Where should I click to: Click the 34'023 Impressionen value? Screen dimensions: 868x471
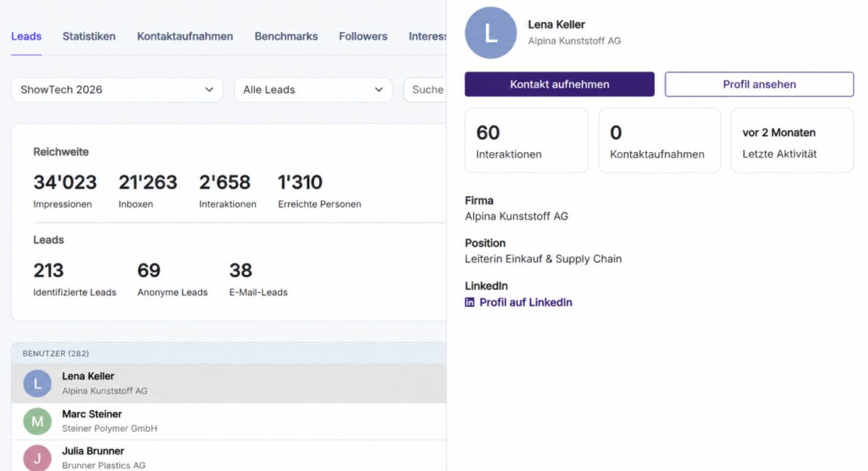tap(65, 182)
